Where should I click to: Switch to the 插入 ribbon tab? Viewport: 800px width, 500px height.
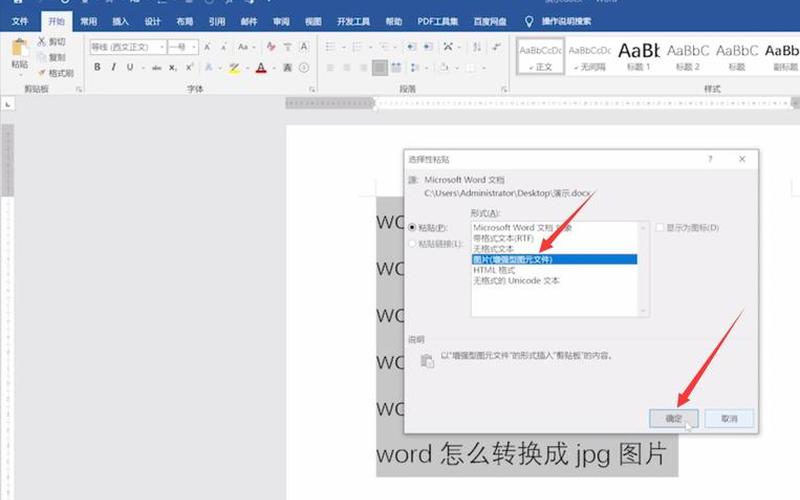coord(120,21)
